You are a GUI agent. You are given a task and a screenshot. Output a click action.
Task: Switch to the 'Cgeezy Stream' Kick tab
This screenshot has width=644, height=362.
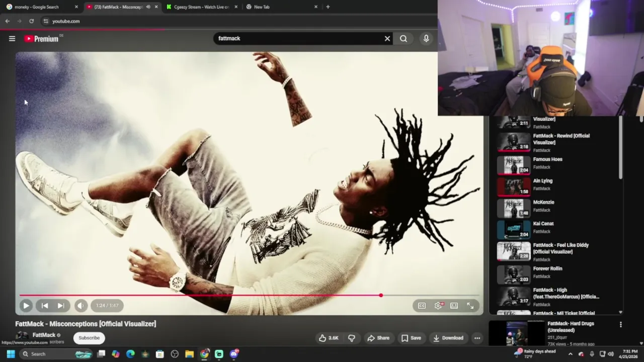point(201,7)
